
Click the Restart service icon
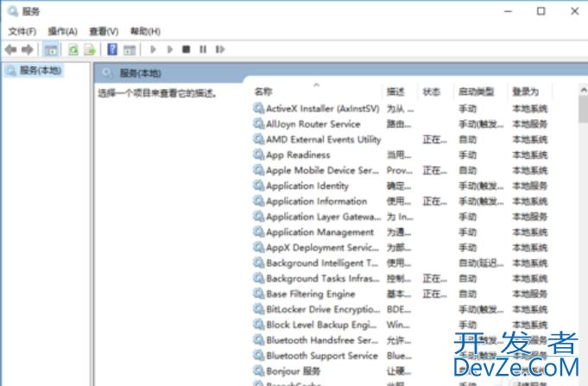point(220,49)
